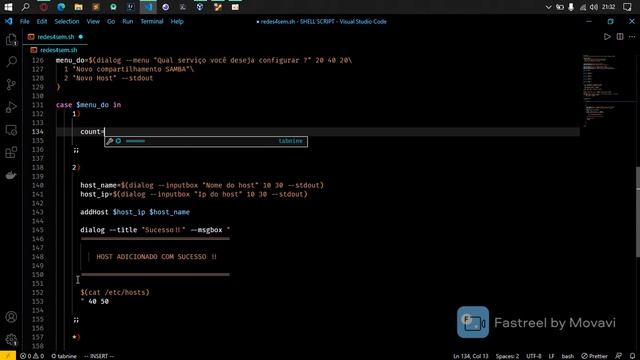Click the -- INSERT -- vim mode indicator
The width and height of the screenshot is (640, 360).
[99, 356]
